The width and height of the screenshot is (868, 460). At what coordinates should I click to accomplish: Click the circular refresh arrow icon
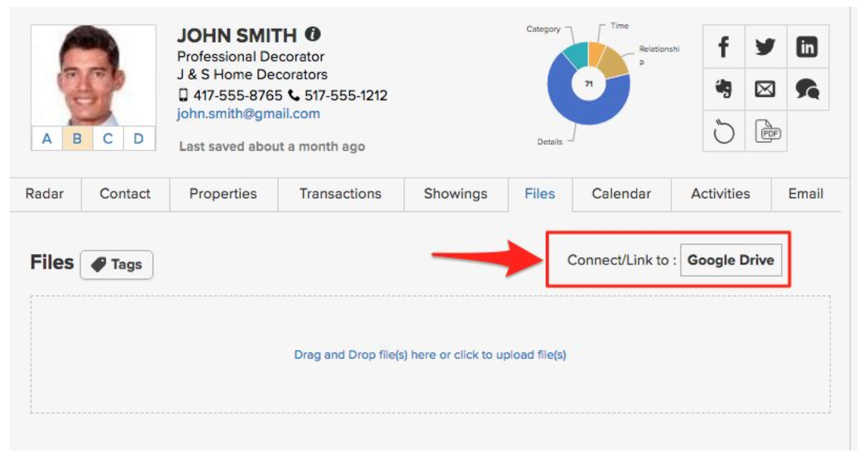(724, 132)
